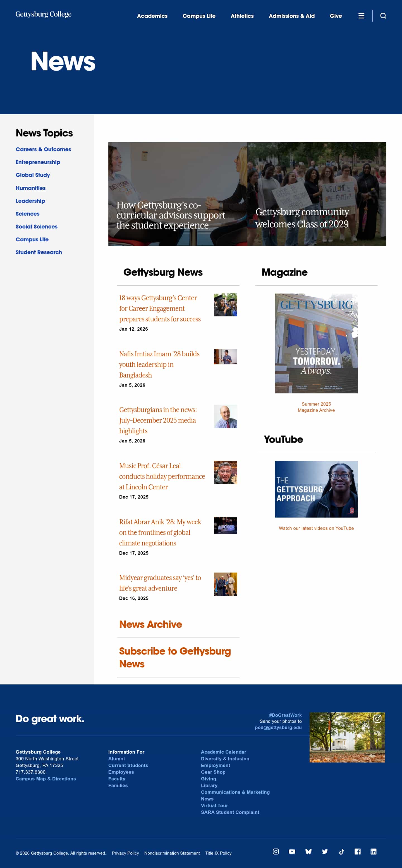Open the Athletics menu
Viewport: 402px width, 868px height.
242,16
